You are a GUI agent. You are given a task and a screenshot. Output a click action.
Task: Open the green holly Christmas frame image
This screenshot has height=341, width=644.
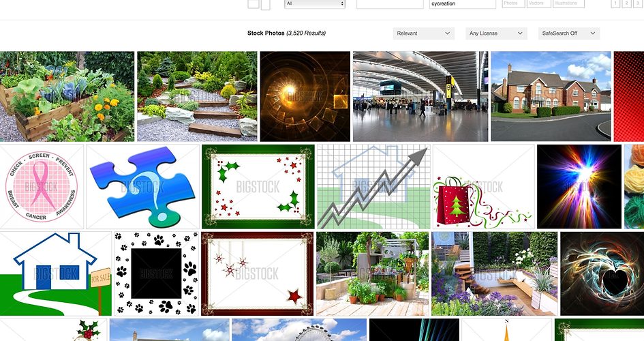click(258, 186)
